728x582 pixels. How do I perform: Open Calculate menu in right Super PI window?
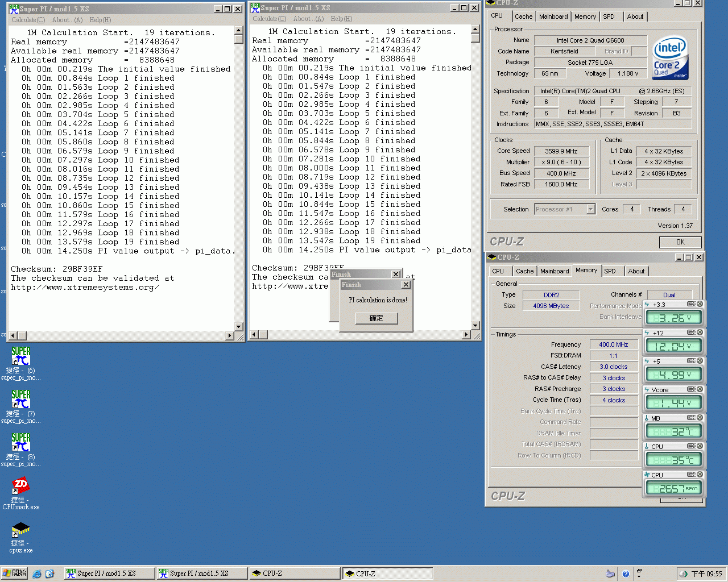tap(269, 19)
